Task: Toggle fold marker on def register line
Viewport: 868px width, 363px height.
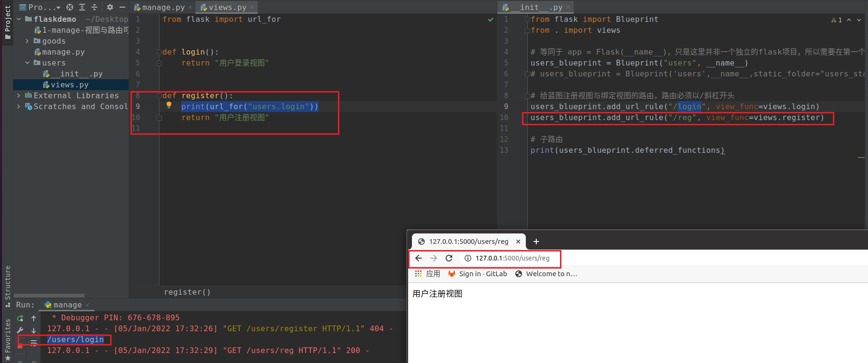Action: (x=159, y=96)
